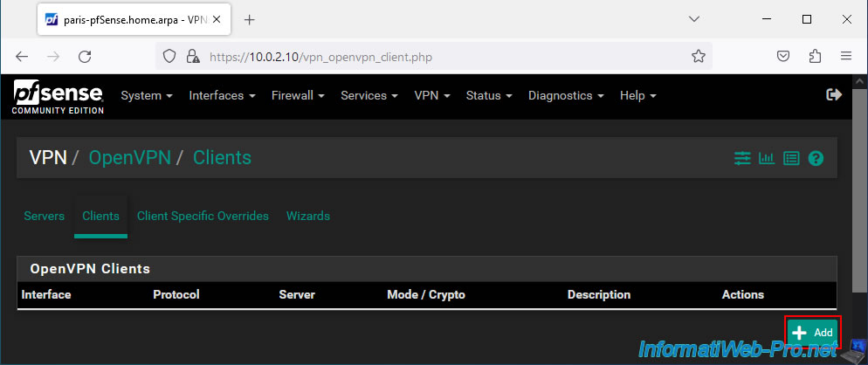
Task: Select the Clients tab
Action: 100,216
